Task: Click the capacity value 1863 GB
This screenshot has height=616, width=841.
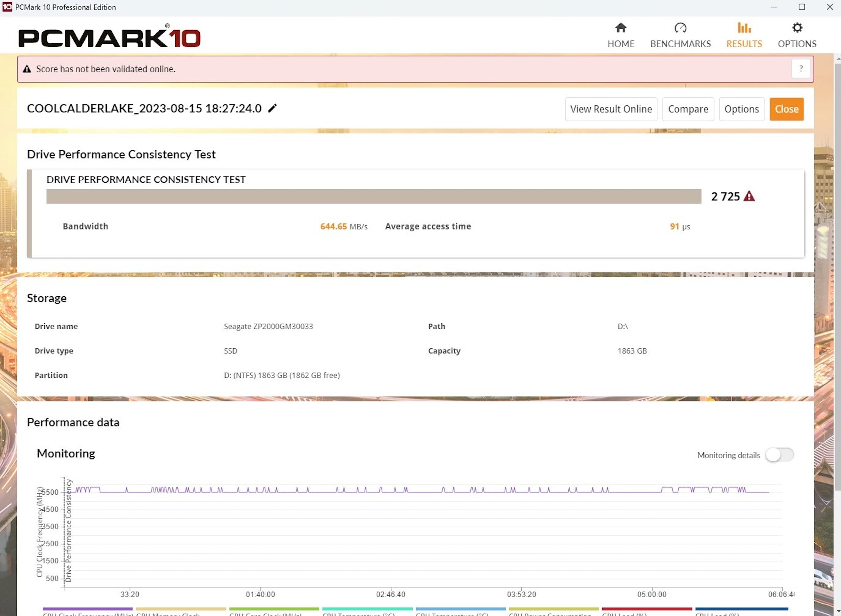Action: point(632,351)
